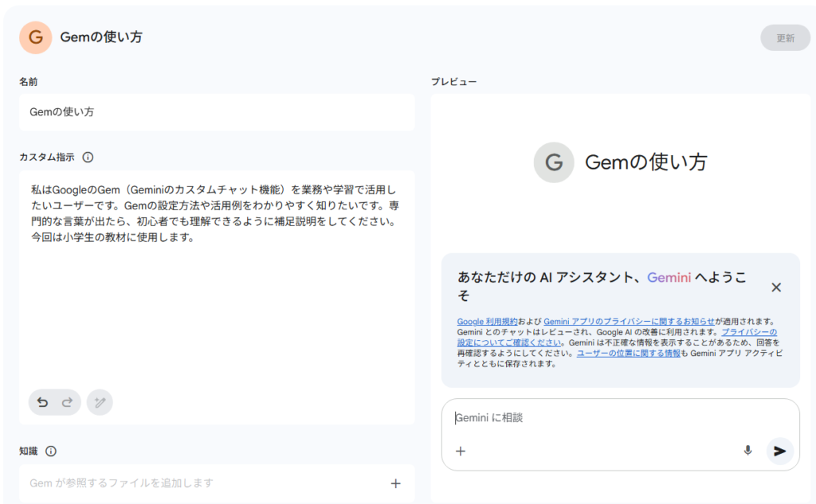
Task: Click the magic wand rewrite icon
Action: click(100, 403)
